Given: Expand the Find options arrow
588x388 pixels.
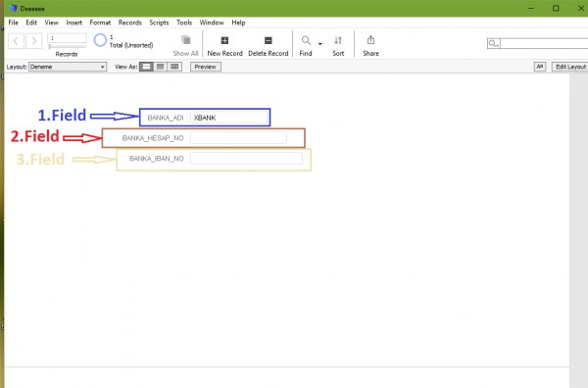Looking at the screenshot, I should [x=319, y=44].
